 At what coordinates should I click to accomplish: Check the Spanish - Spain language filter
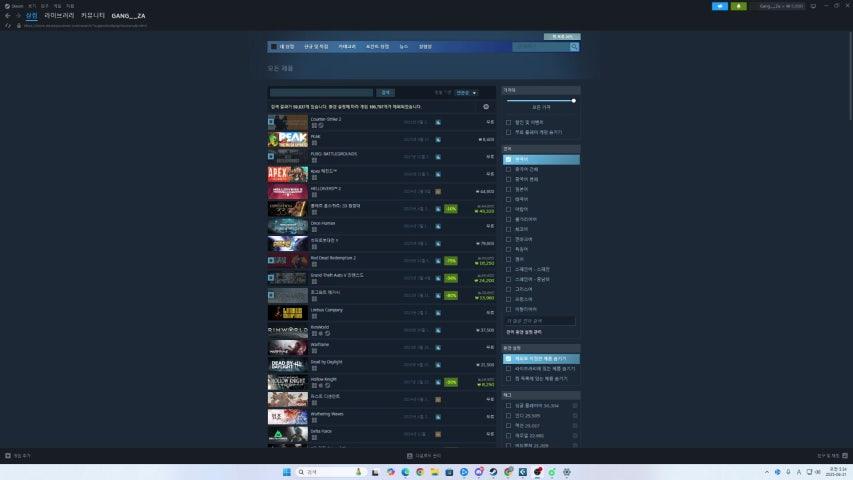pyautogui.click(x=509, y=269)
